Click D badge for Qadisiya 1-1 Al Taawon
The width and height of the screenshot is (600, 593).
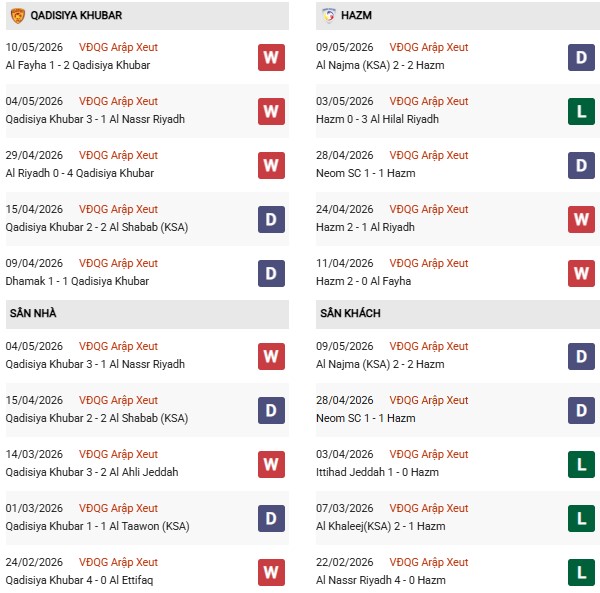(x=271, y=518)
